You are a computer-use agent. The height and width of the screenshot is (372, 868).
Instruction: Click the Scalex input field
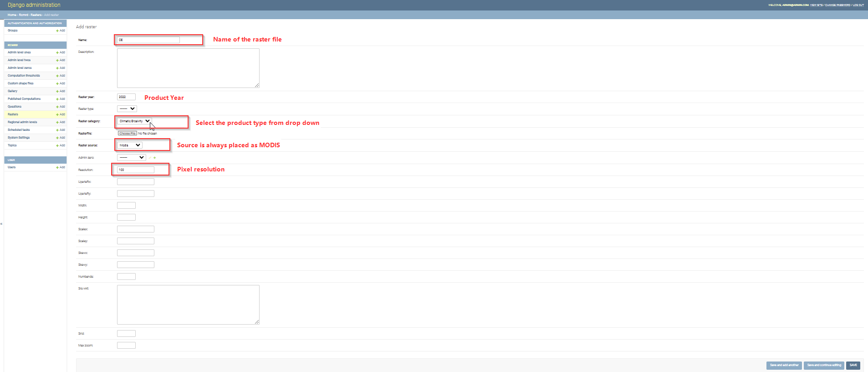coord(136,229)
